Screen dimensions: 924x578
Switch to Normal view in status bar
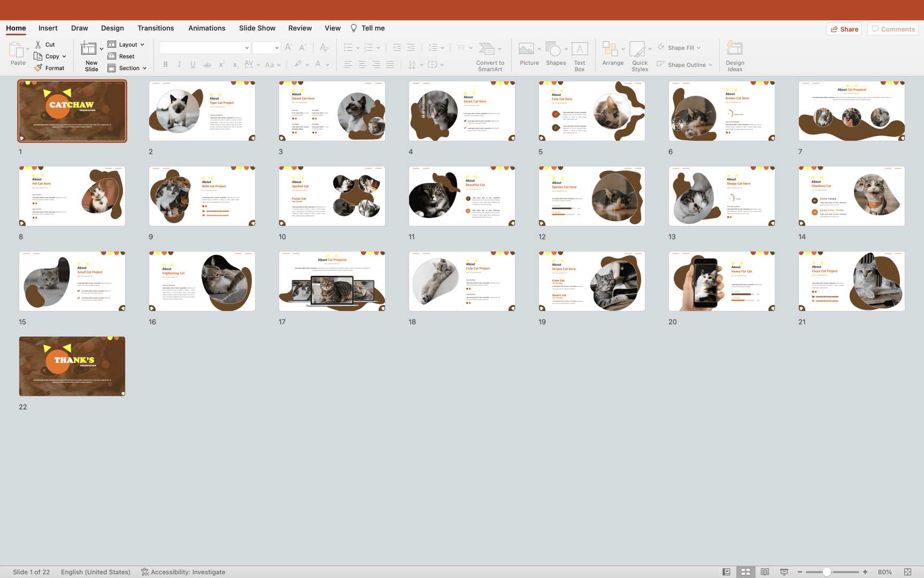coord(726,572)
